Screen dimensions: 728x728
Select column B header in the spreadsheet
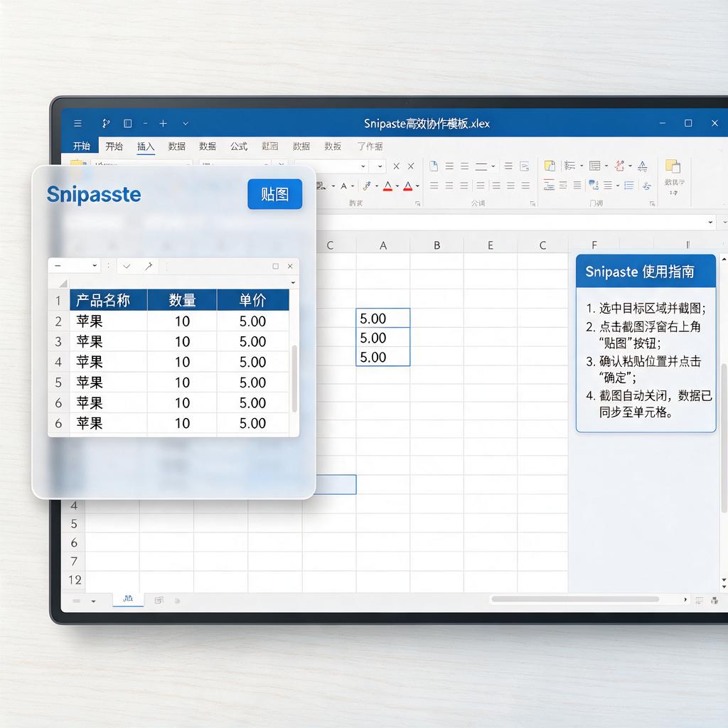(437, 245)
